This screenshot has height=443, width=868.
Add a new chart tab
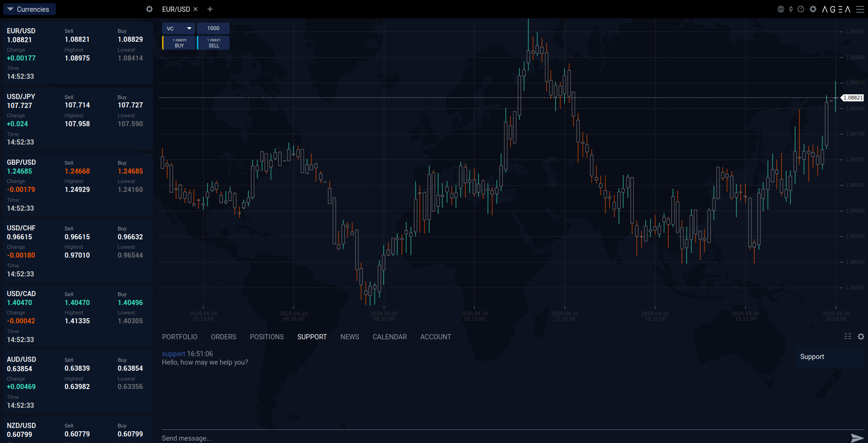(210, 9)
